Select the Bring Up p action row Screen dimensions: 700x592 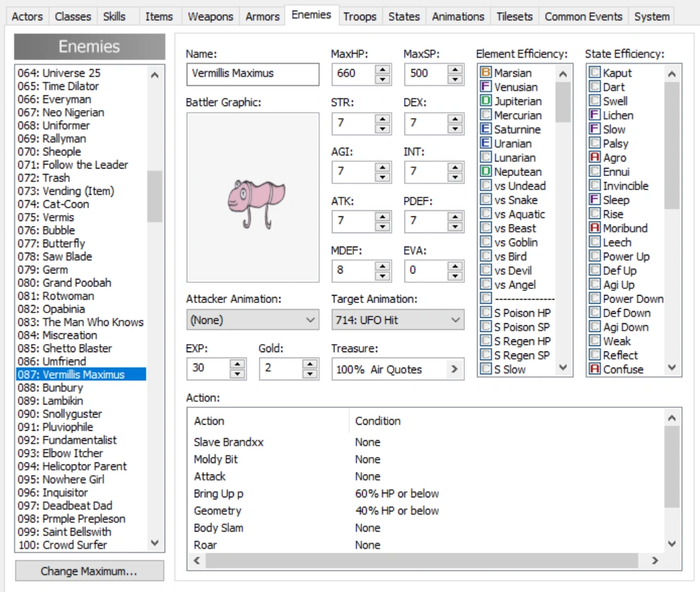pos(427,493)
